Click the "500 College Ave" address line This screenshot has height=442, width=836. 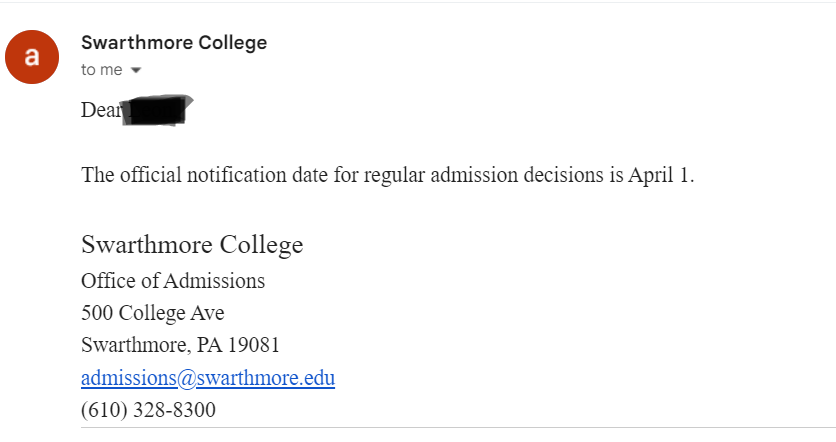pos(152,313)
